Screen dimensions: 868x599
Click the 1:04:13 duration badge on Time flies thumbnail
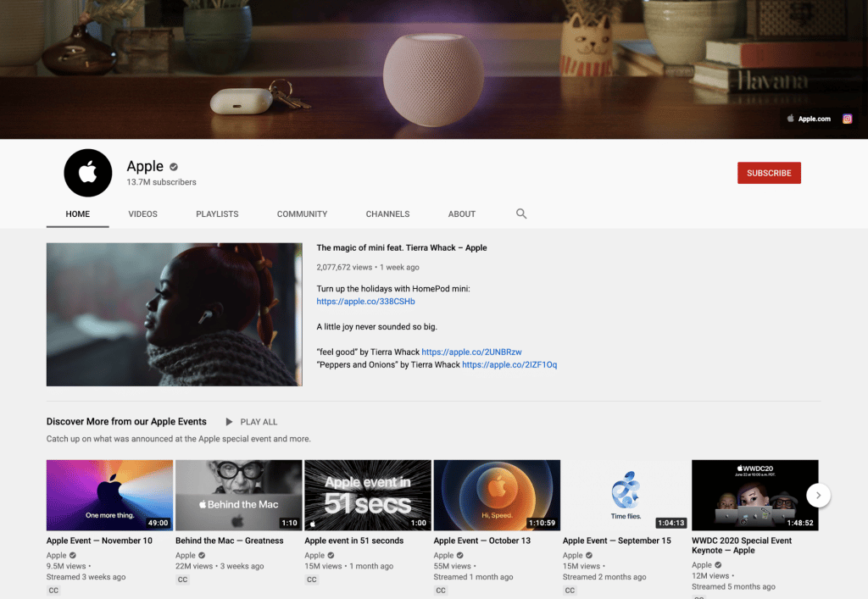click(x=671, y=523)
